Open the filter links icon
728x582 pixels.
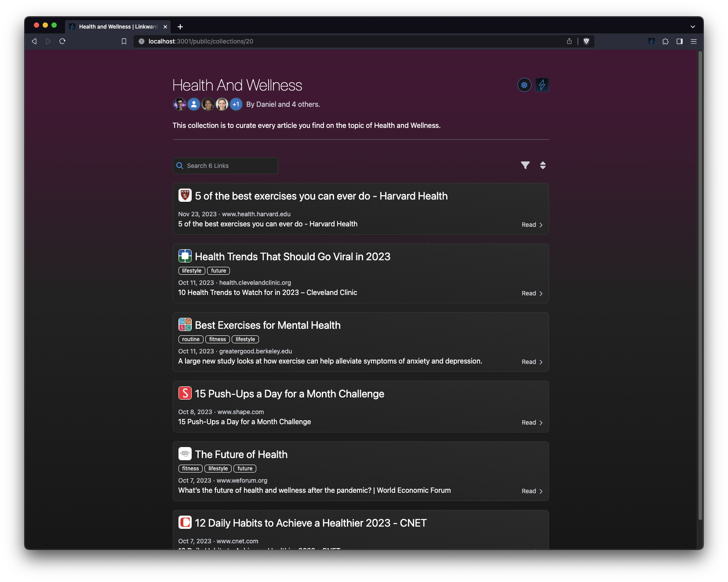[525, 165]
